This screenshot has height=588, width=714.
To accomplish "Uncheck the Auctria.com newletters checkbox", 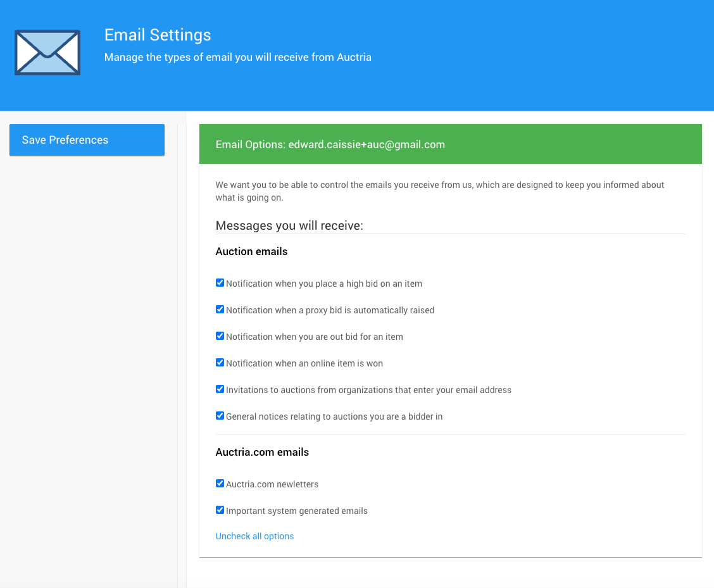I will (x=220, y=484).
